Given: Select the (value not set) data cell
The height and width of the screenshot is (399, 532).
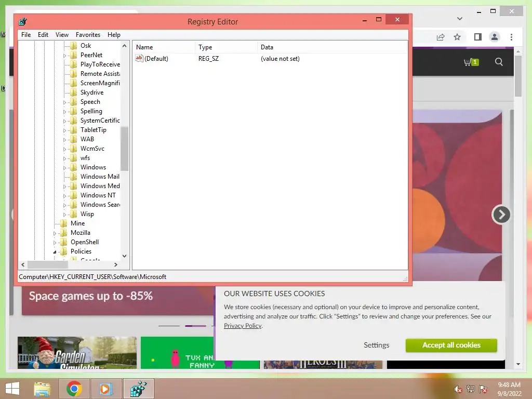Looking at the screenshot, I should point(280,58).
